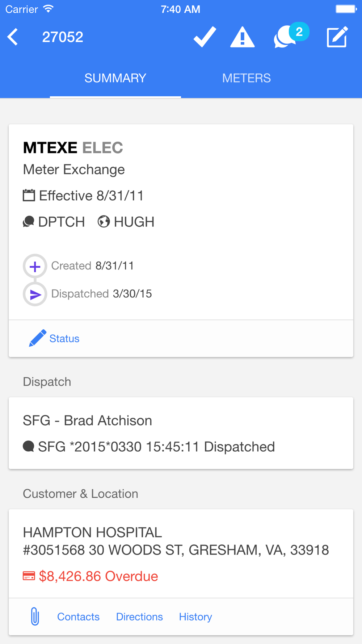Viewport: 362px width, 644px height.
Task: Open the Status link
Action: click(x=64, y=339)
